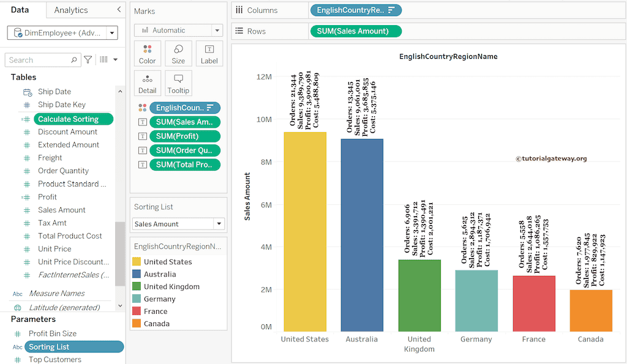Click the Label marks card icon
Viewport: 627px width, 364px height.
209,53
